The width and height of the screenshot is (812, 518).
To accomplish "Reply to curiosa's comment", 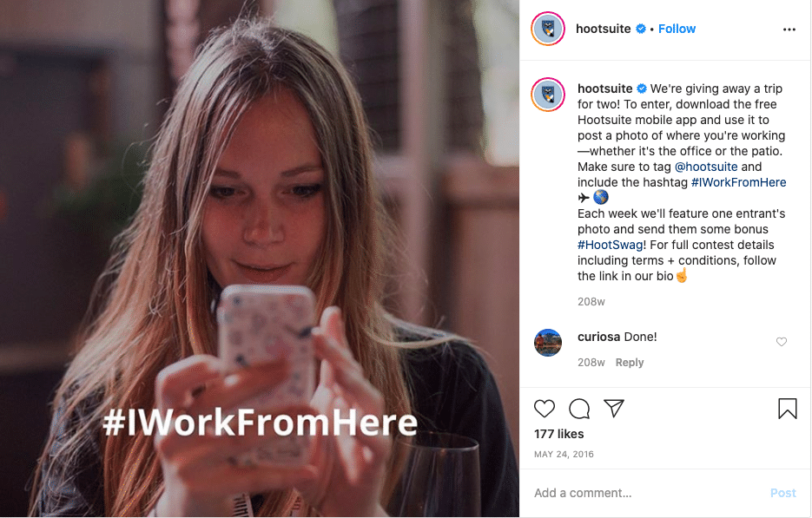I will 630,362.
